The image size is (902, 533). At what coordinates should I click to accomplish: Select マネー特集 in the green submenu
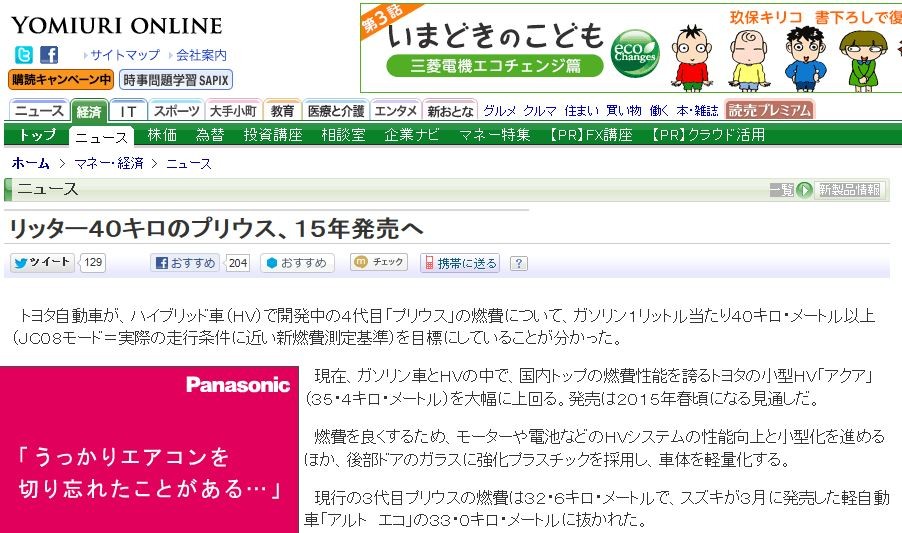click(495, 135)
